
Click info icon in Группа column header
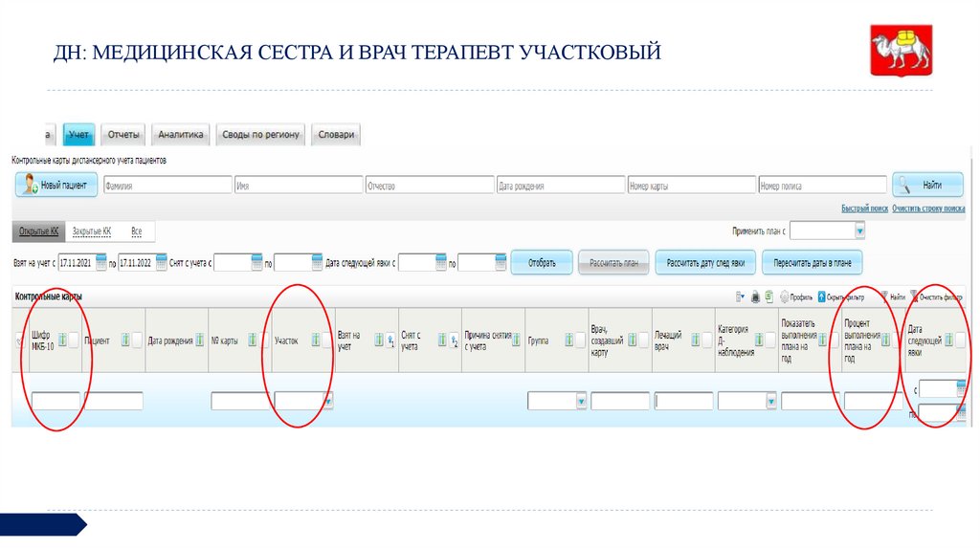(568, 340)
